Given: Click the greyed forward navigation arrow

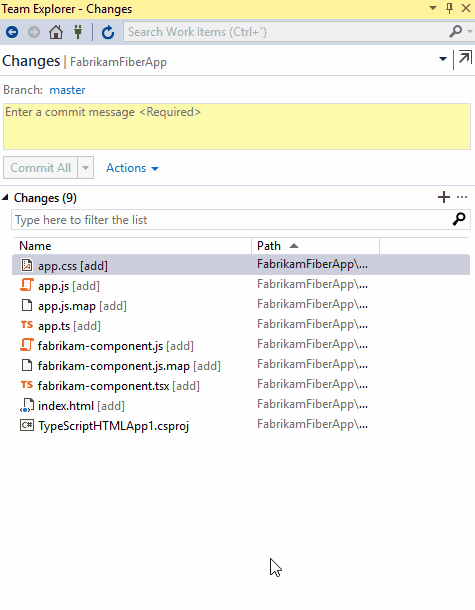Looking at the screenshot, I should pos(34,32).
